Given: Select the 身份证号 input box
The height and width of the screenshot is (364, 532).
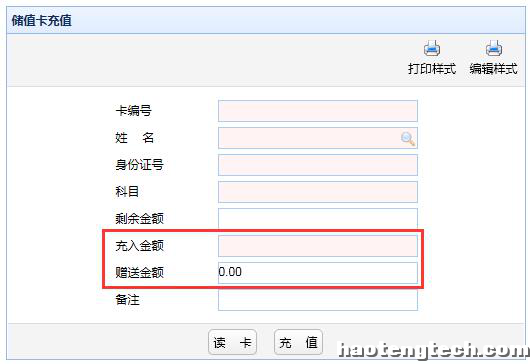Looking at the screenshot, I should tap(318, 165).
